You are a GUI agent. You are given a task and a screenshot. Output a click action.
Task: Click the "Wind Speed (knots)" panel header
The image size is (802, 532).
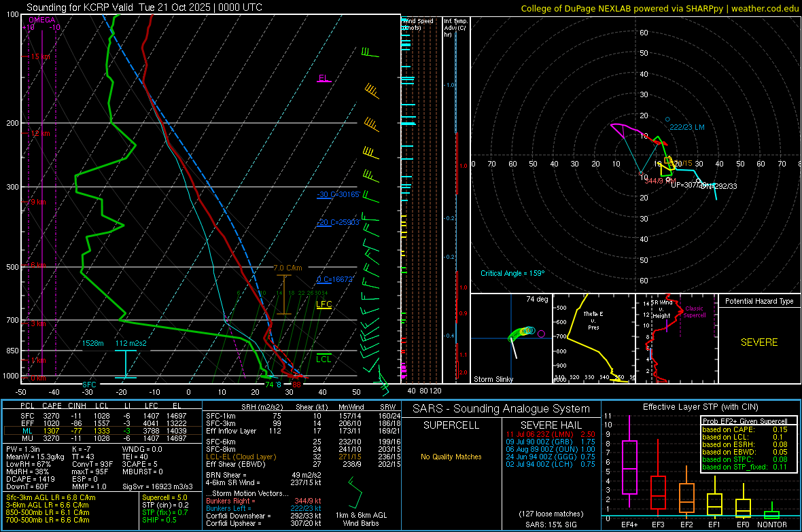coord(418,24)
